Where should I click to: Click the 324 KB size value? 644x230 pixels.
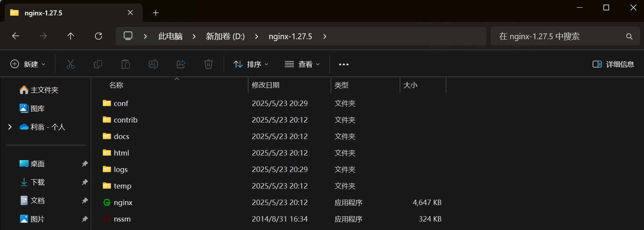pos(430,219)
